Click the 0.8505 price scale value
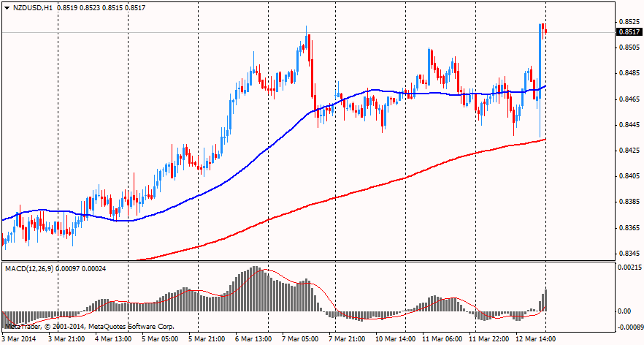Screen dimensions: 644x345 629,48
